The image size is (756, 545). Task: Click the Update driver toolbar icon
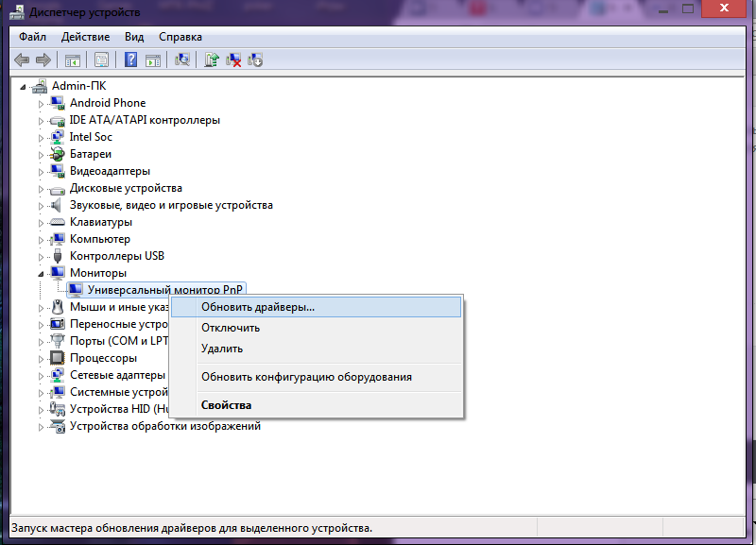(x=213, y=60)
